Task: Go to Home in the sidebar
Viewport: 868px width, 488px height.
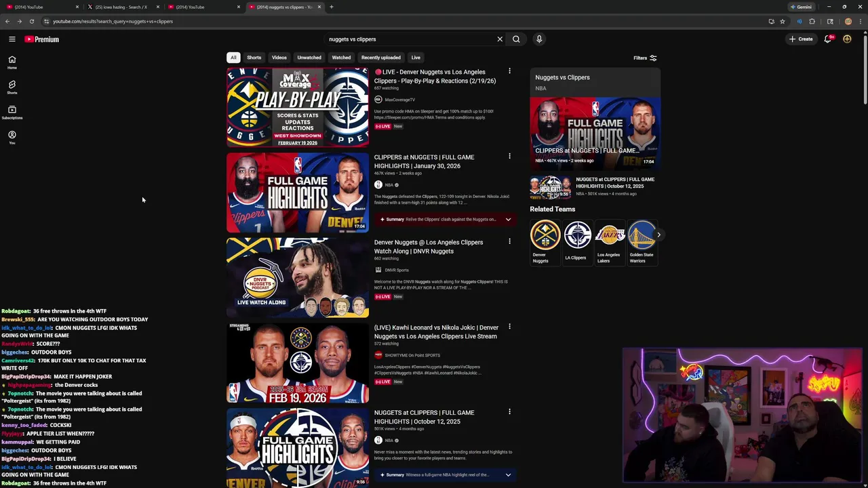Action: (12, 62)
